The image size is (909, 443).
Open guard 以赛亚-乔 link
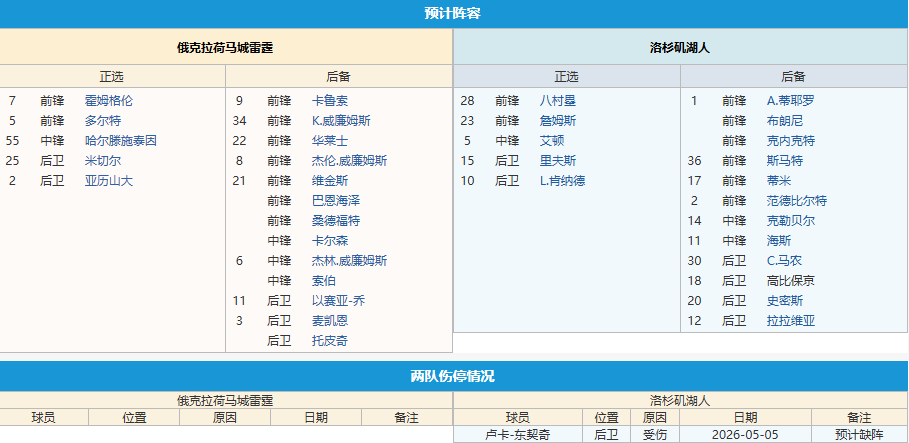tap(339, 301)
